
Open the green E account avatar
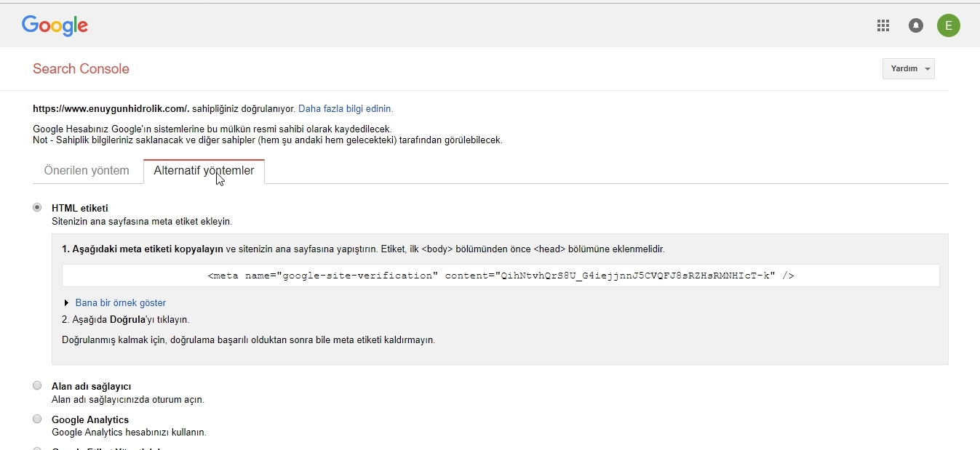click(949, 25)
